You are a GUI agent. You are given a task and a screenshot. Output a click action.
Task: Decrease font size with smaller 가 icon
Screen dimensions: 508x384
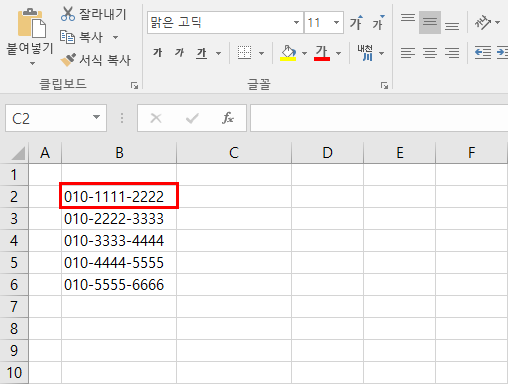[378, 23]
